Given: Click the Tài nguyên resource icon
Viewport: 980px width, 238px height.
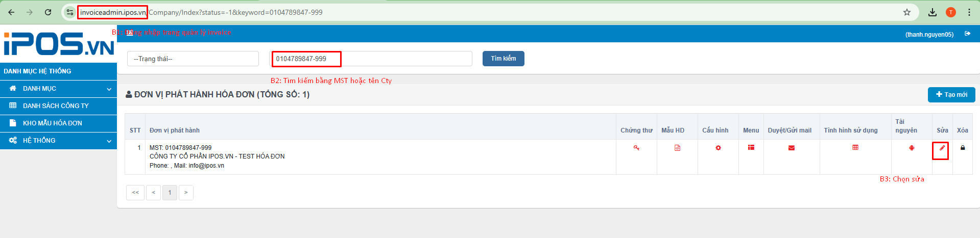Looking at the screenshot, I should 912,148.
